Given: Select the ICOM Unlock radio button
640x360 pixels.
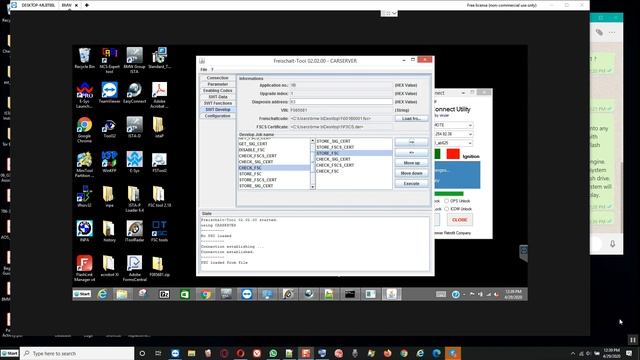Looking at the screenshot, I should coord(447,209).
